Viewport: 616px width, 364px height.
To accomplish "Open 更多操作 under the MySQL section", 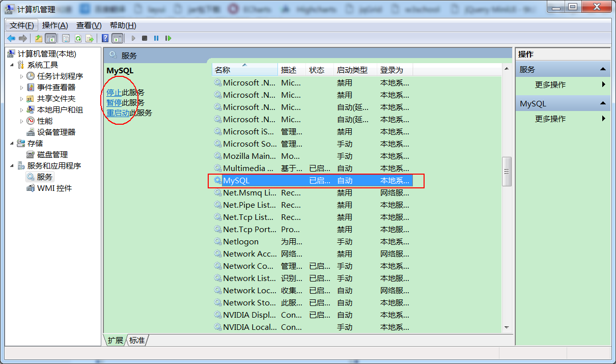I will click(563, 119).
